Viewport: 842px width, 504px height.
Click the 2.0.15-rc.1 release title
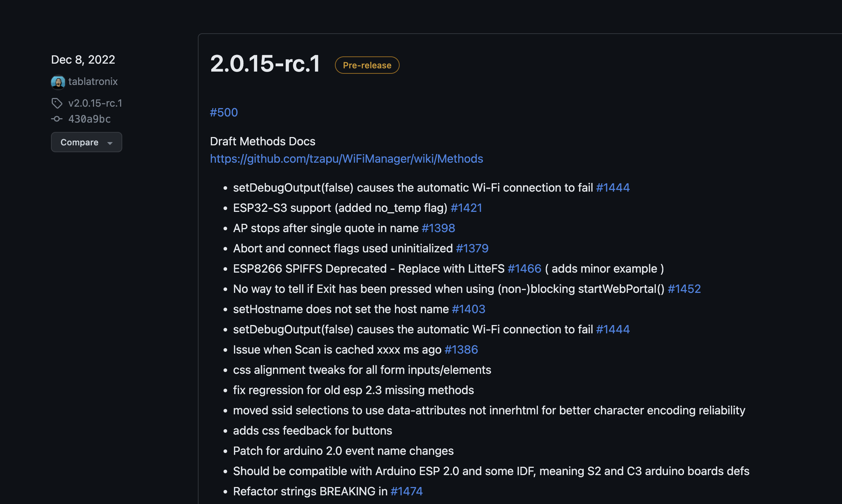(x=265, y=64)
